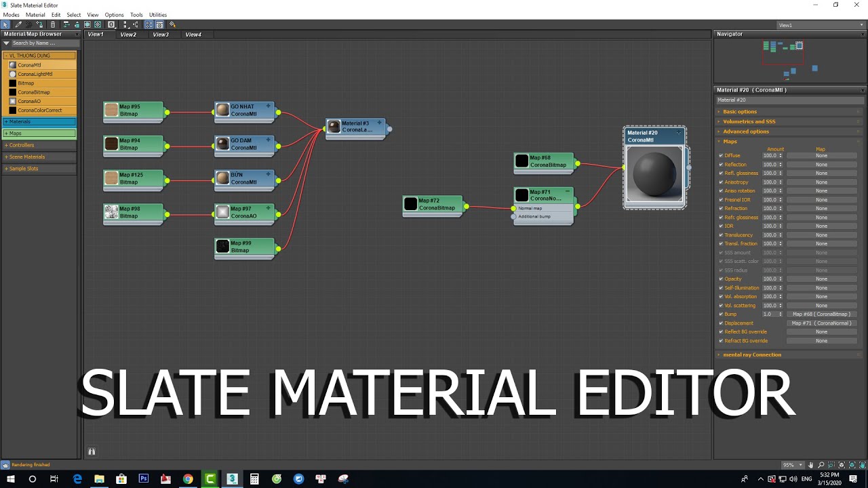Toggle Material/Map Browser panel icon

149,24
